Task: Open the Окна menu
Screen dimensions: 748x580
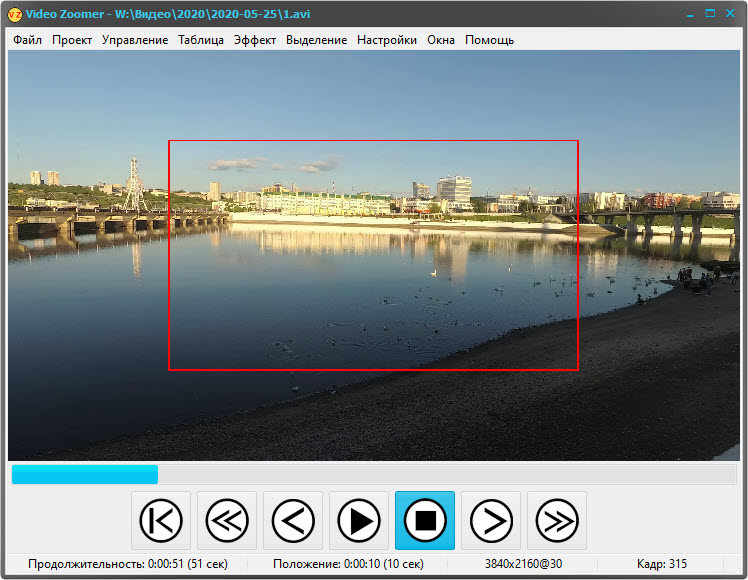Action: 441,40
